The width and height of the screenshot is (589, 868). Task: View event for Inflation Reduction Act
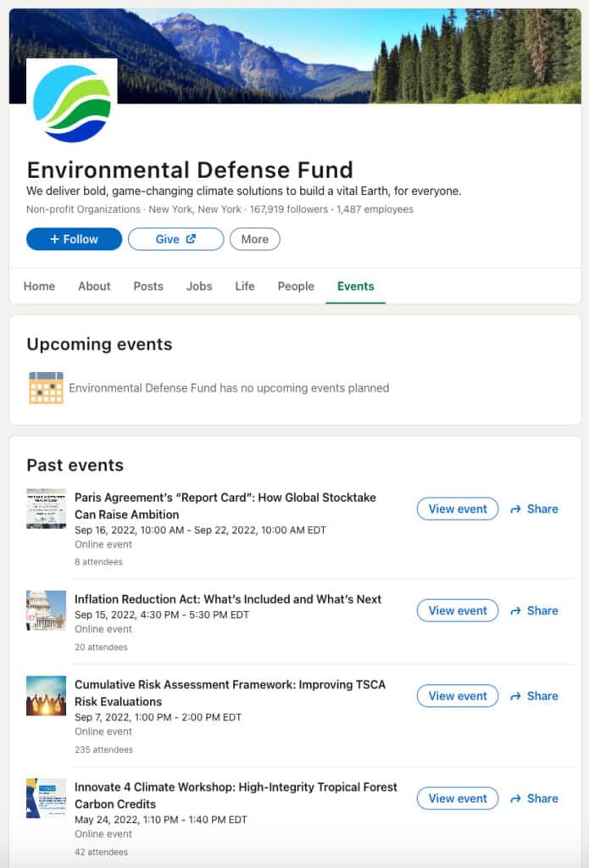point(458,610)
